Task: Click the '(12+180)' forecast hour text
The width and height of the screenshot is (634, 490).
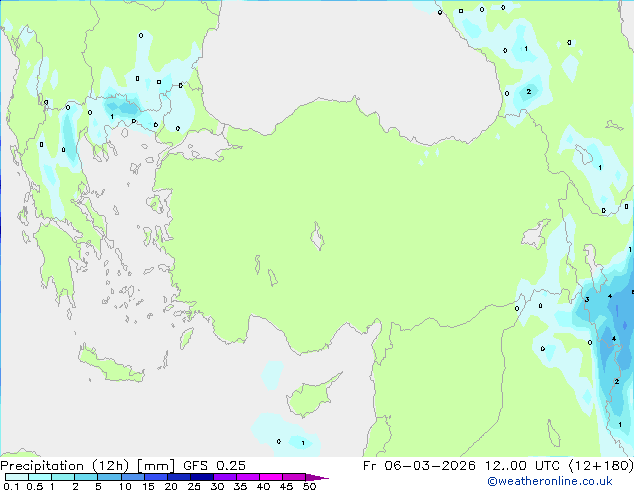Action: [601, 466]
